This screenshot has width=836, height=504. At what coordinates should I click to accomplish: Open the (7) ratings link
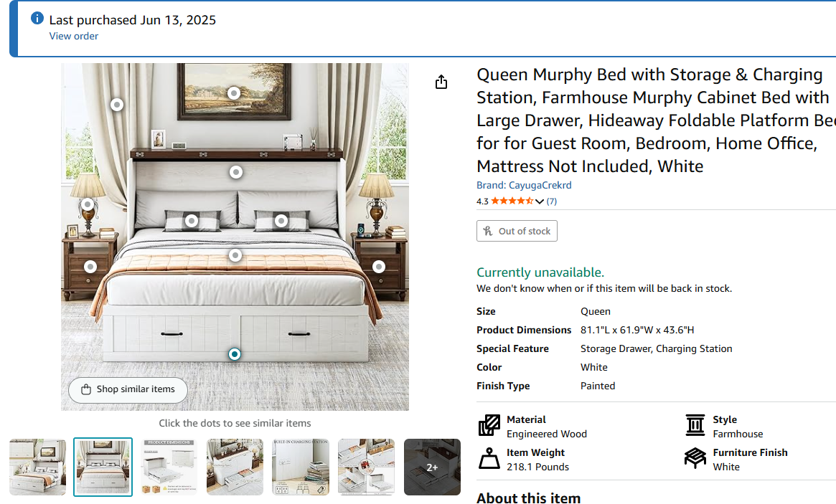coord(551,201)
